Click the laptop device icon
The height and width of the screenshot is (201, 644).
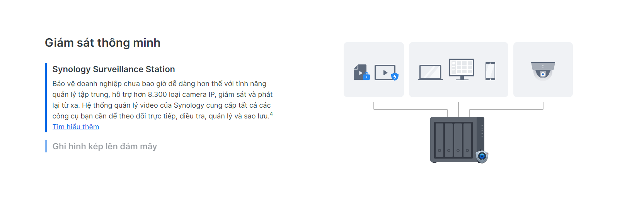pyautogui.click(x=431, y=73)
